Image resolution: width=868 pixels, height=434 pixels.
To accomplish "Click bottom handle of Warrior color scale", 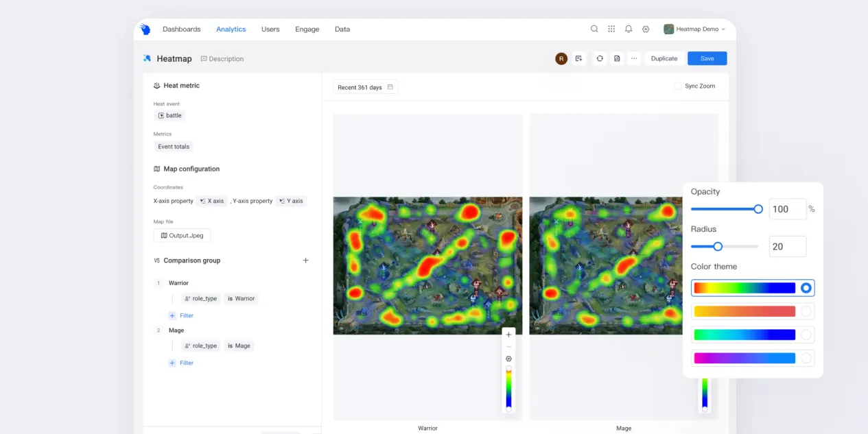I will pyautogui.click(x=508, y=409).
